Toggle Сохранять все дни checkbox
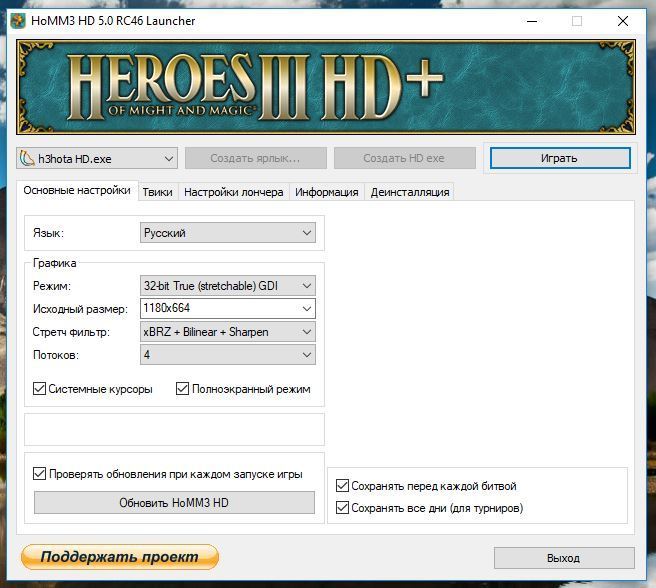This screenshot has width=656, height=588. tap(342, 508)
